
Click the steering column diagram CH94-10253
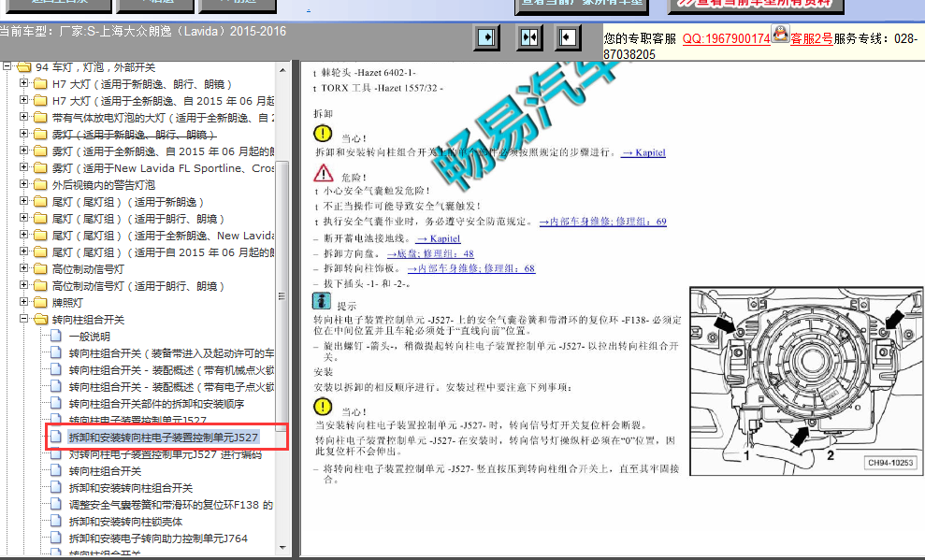pos(805,381)
